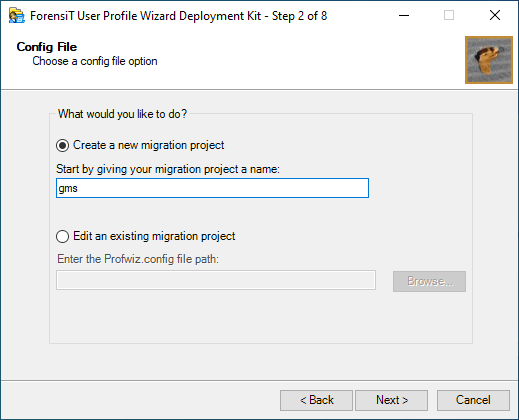Click the 'Enter the Profwiz.config file path' label
Viewport: 519px width, 420px height.
138,259
